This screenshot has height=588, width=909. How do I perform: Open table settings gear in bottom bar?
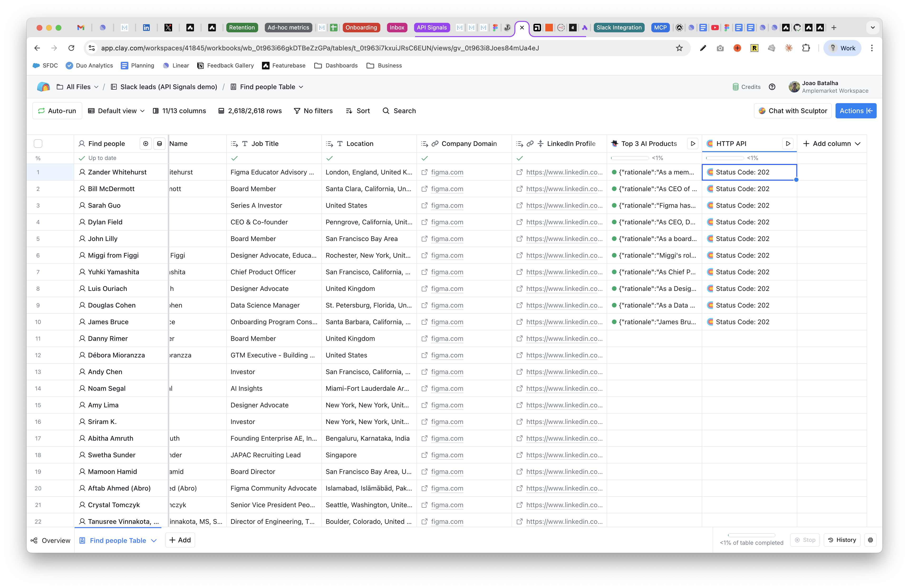pyautogui.click(x=870, y=540)
